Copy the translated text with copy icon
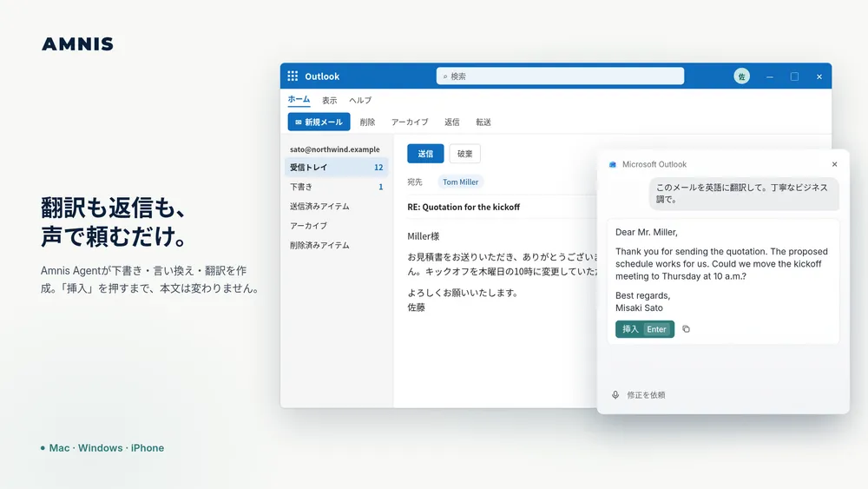Screen dimensions: 868x489 coord(686,329)
